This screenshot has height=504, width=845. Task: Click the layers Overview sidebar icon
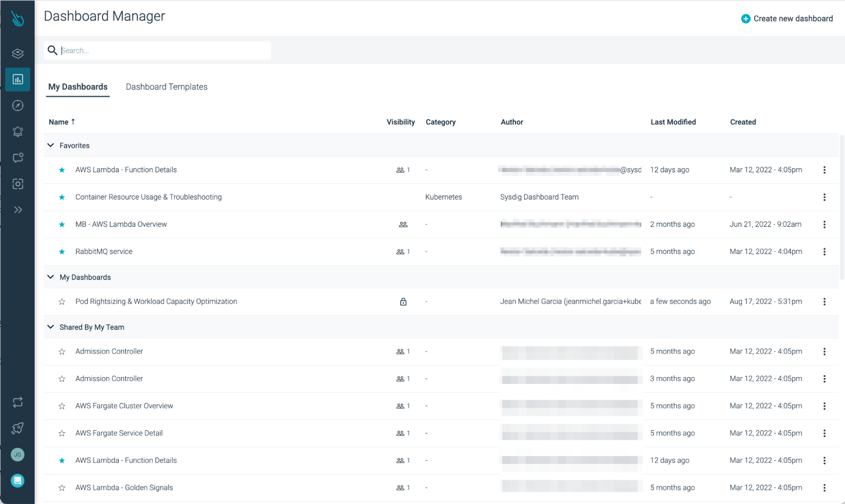[x=18, y=54]
